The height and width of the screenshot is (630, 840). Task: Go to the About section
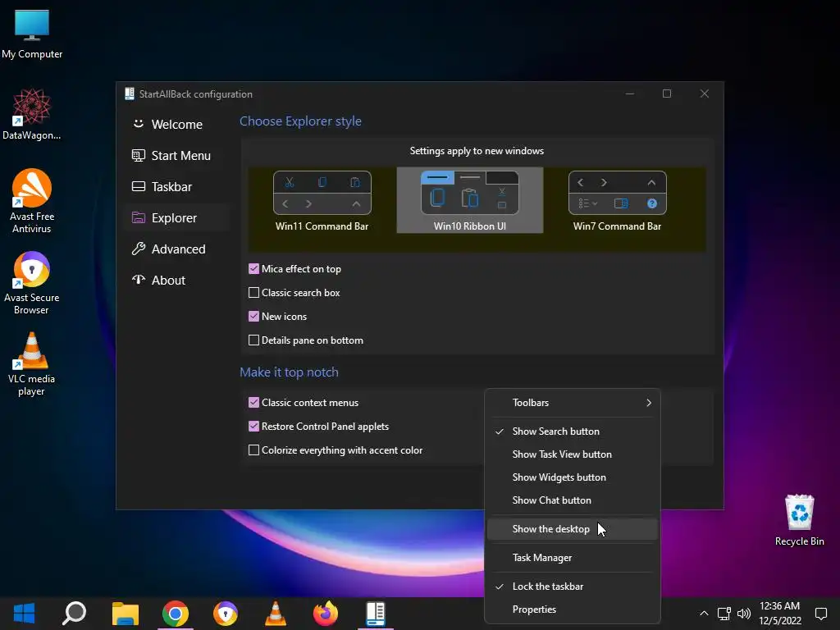click(177, 280)
